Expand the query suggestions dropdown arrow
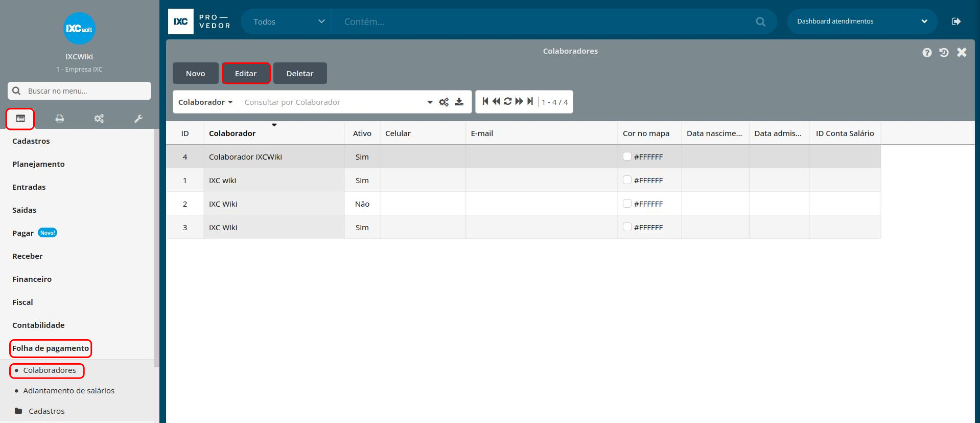980x423 pixels. tap(430, 102)
